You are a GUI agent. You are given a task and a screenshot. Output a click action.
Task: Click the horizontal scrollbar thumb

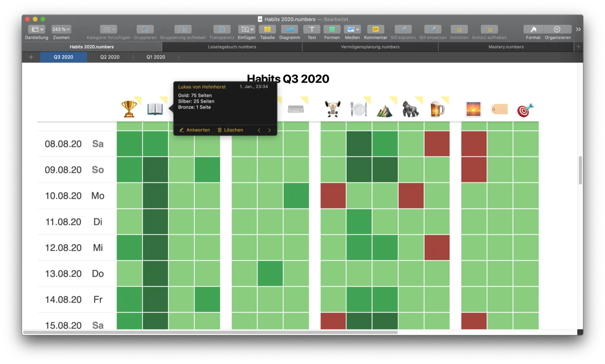pos(210,332)
